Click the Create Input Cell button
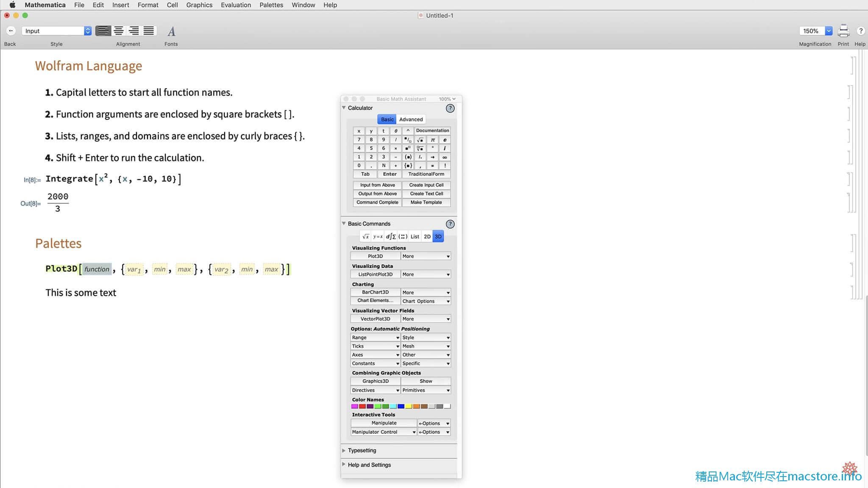Screen dimensions: 868x488 point(426,185)
